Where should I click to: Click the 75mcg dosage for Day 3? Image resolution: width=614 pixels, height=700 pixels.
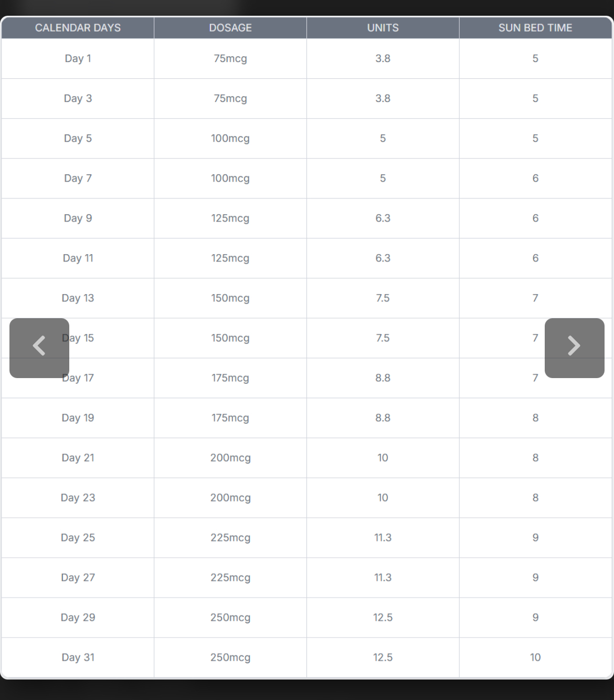(x=230, y=98)
